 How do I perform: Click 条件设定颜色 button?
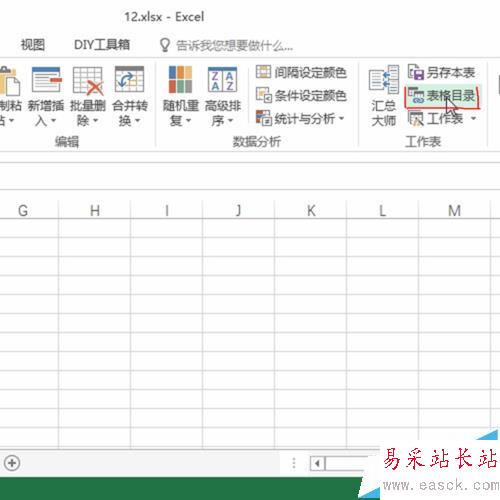tap(301, 96)
